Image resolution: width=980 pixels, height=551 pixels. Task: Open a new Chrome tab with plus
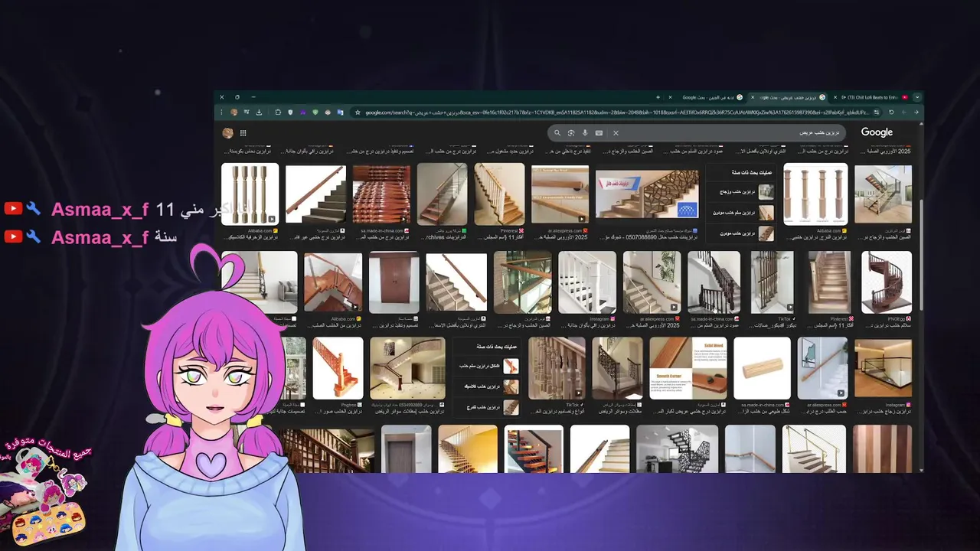658,97
